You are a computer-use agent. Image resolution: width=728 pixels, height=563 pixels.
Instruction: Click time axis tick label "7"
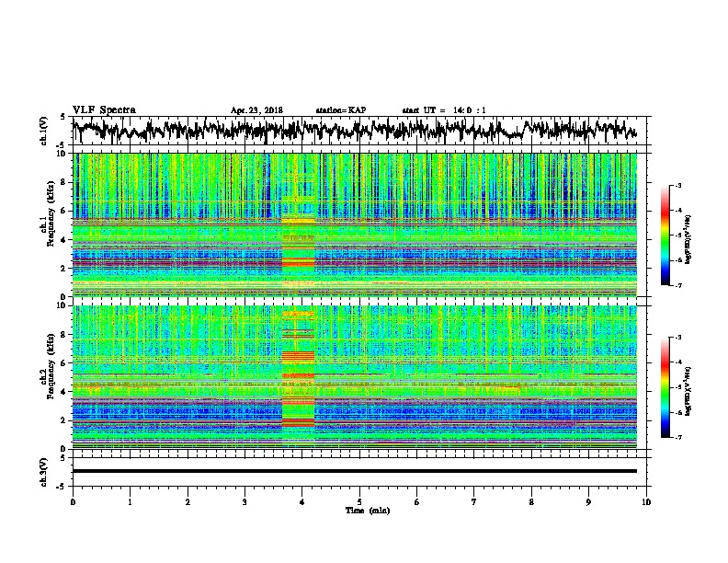(x=474, y=502)
